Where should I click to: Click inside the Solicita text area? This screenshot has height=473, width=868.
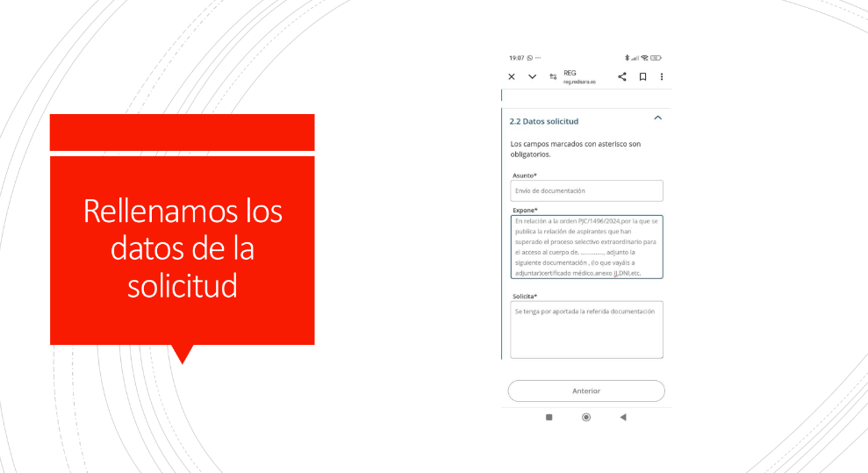(x=586, y=330)
